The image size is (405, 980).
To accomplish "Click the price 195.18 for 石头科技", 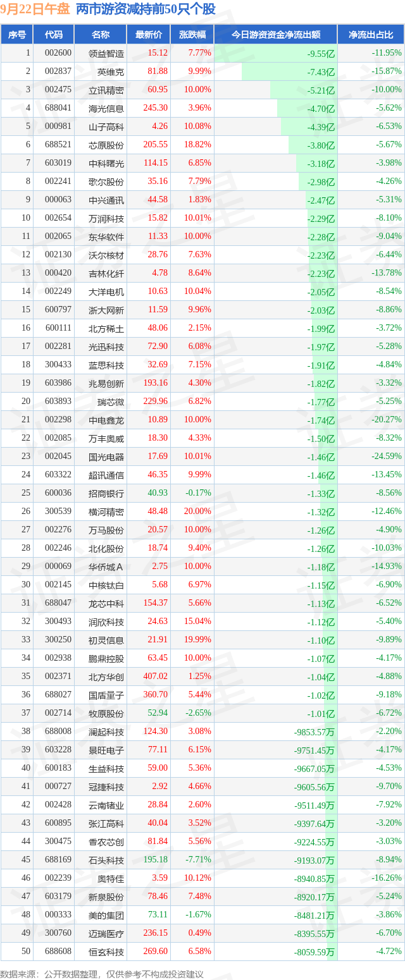I will [x=155, y=860].
